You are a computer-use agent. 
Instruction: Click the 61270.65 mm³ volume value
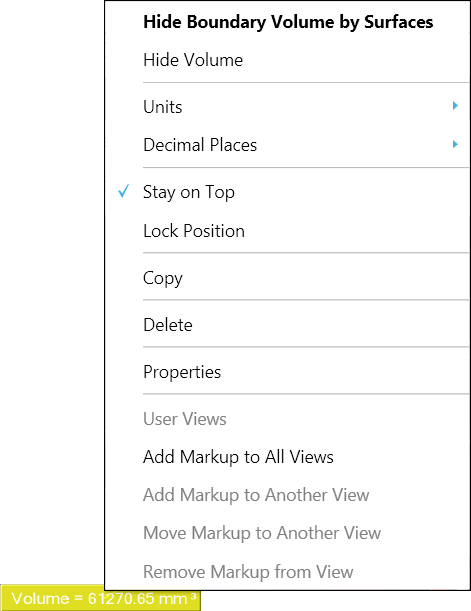point(142,599)
